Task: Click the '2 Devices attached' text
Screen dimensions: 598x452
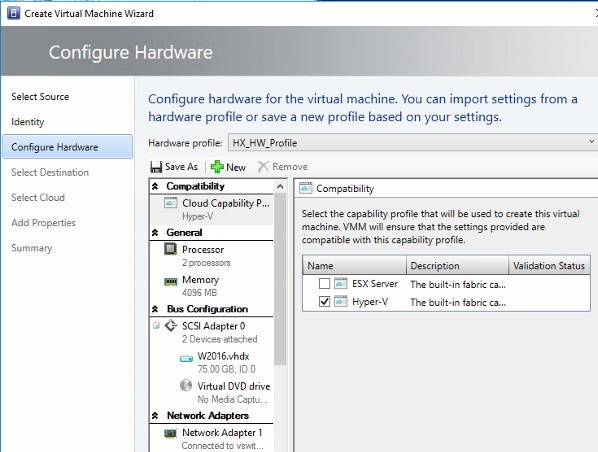Action: [x=220, y=339]
